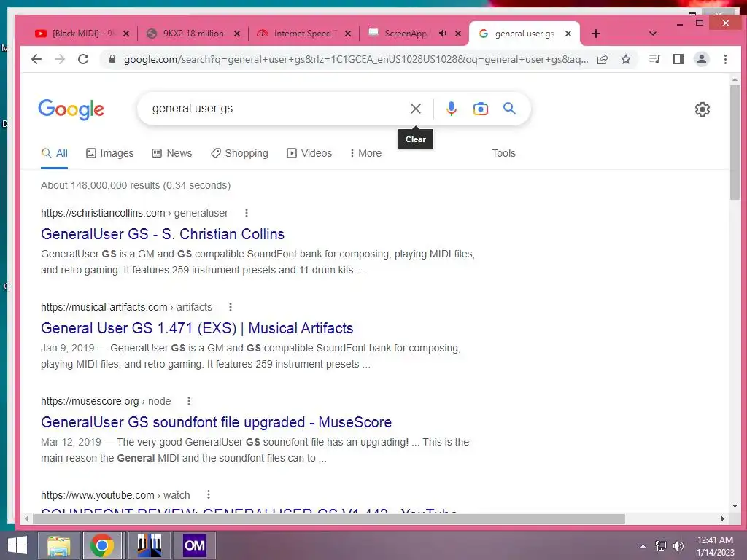Open the Windows Start menu

click(18, 545)
